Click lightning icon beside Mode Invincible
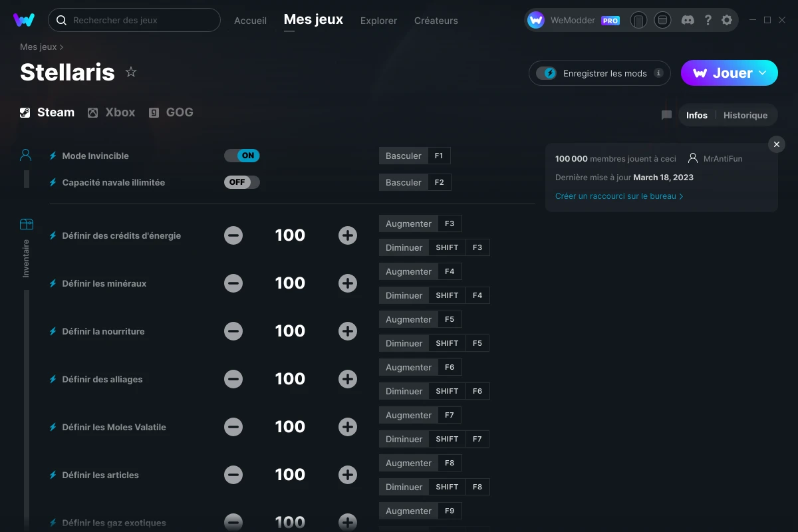This screenshot has width=798, height=532. [x=53, y=156]
